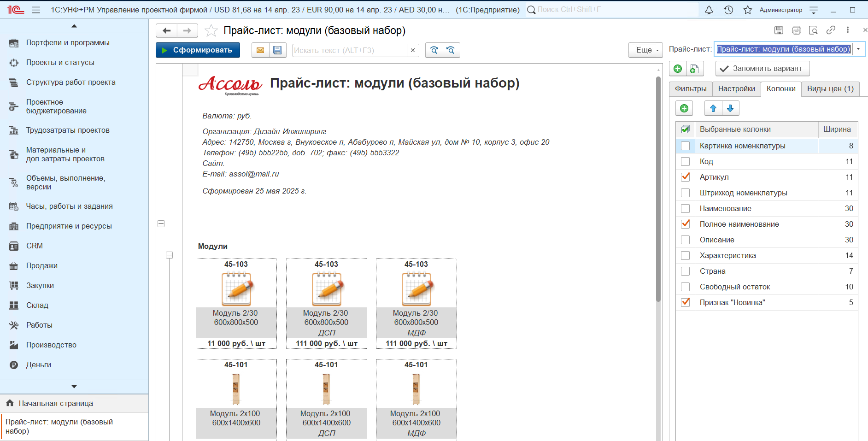
Task: Move the selected column up with the arrow
Action: [x=713, y=108]
